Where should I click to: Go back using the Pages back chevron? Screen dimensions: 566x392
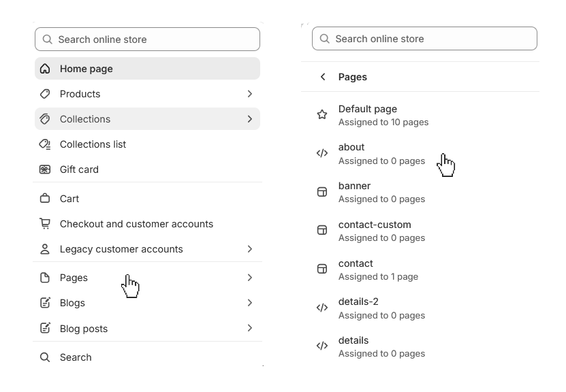click(323, 77)
